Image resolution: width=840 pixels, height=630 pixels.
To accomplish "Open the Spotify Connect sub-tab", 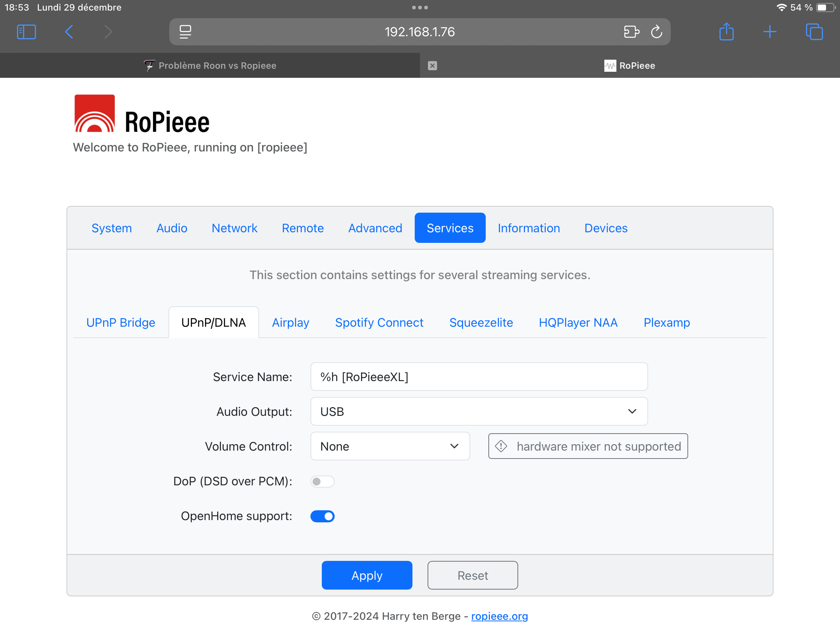I will (x=379, y=323).
